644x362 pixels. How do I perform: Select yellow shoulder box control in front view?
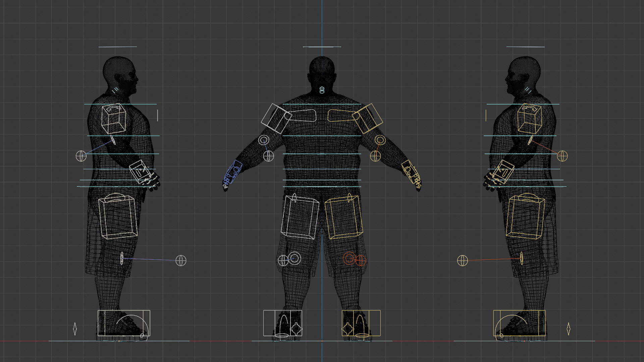[368, 119]
